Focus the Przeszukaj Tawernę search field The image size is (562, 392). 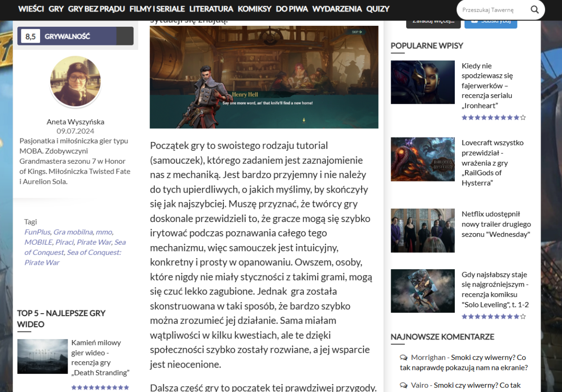tap(493, 10)
